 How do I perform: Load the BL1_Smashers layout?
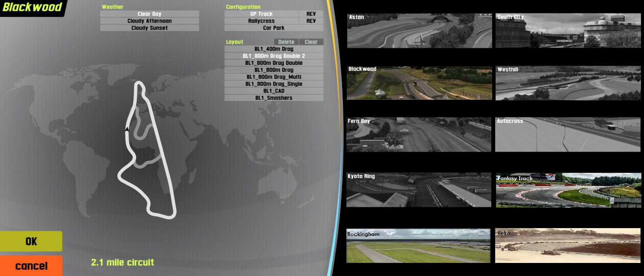(274, 98)
